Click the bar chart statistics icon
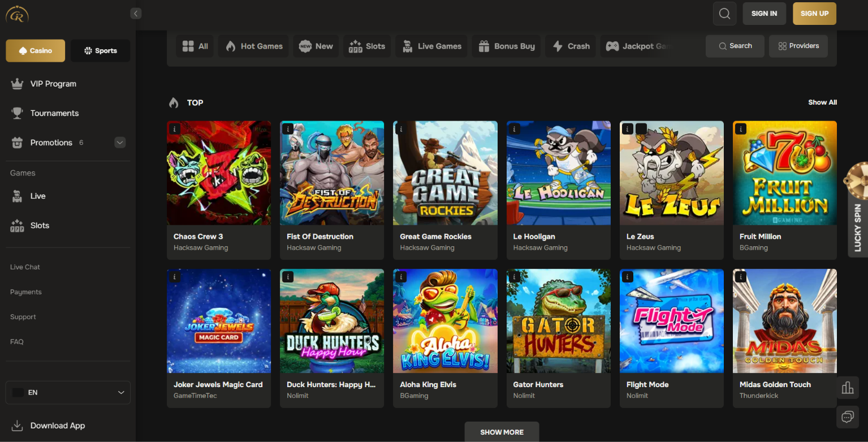Viewport: 868px width, 442px height. pos(847,388)
